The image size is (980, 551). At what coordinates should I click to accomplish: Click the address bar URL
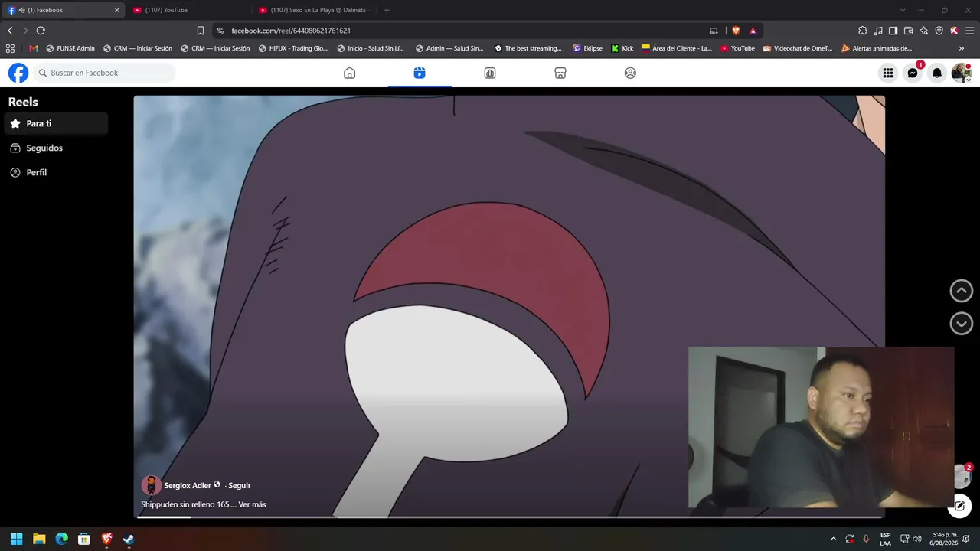[291, 31]
